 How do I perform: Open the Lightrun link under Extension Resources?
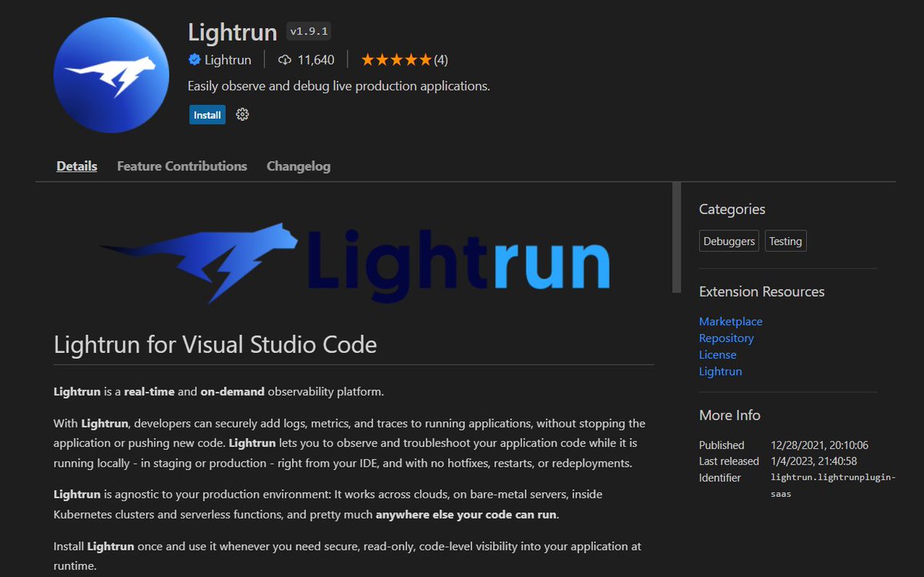[721, 371]
